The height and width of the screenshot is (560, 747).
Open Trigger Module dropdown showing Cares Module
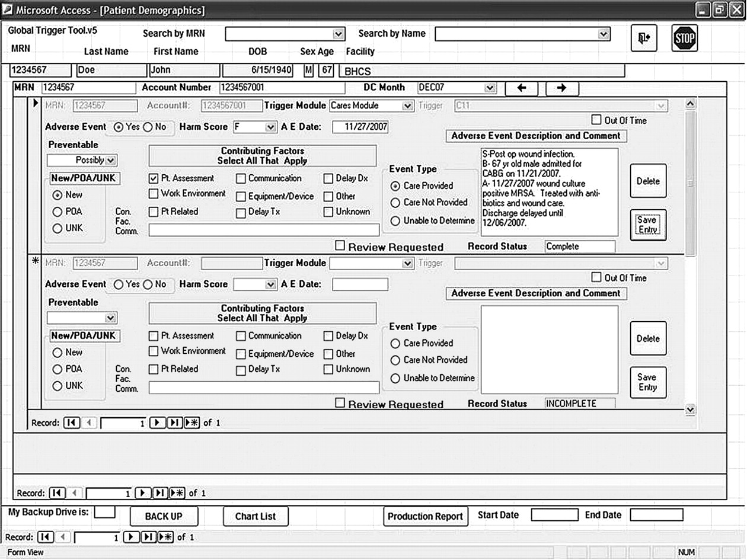pos(407,105)
